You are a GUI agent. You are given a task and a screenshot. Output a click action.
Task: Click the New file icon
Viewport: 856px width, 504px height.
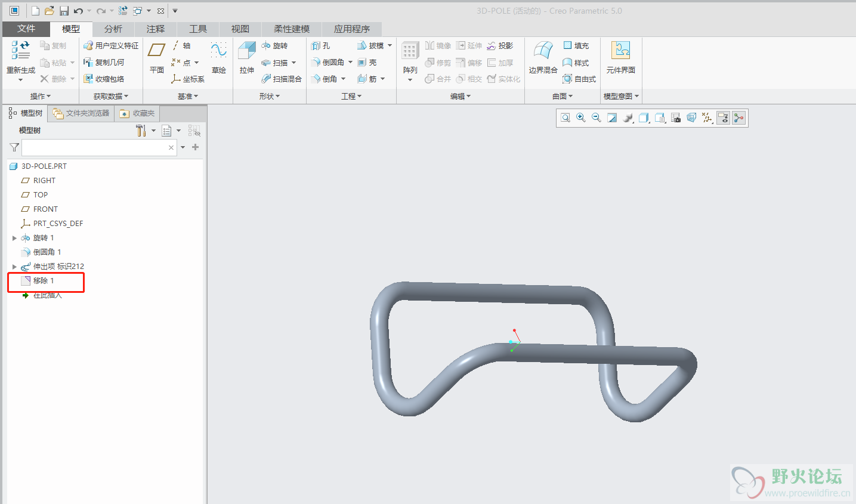tap(35, 11)
